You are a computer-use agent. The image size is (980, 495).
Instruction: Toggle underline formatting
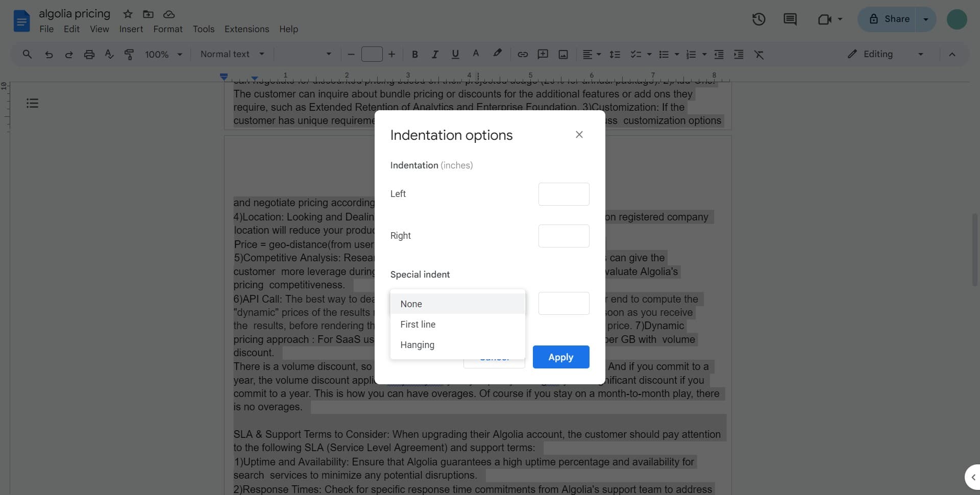coord(455,55)
